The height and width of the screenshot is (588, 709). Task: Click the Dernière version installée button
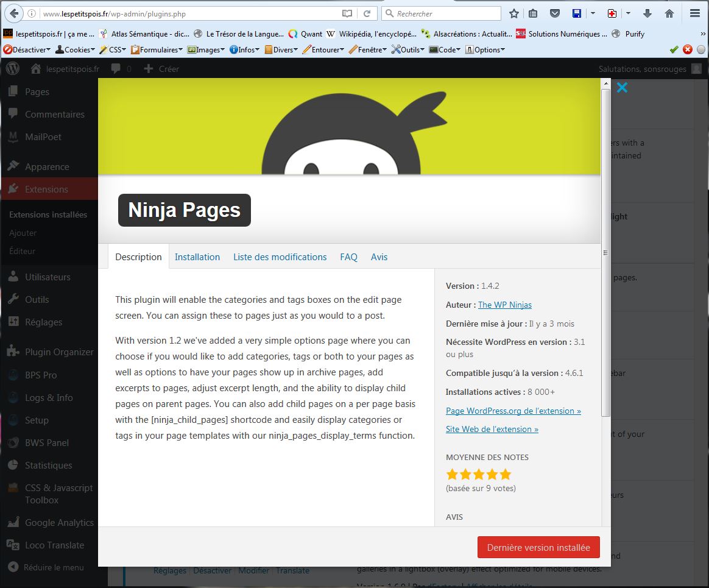[538, 547]
